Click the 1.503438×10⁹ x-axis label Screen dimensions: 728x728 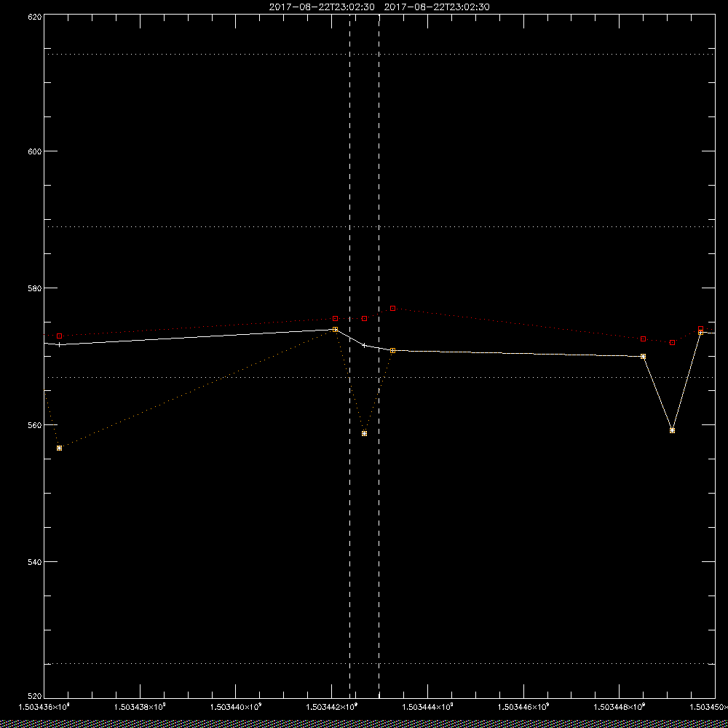[x=141, y=707]
